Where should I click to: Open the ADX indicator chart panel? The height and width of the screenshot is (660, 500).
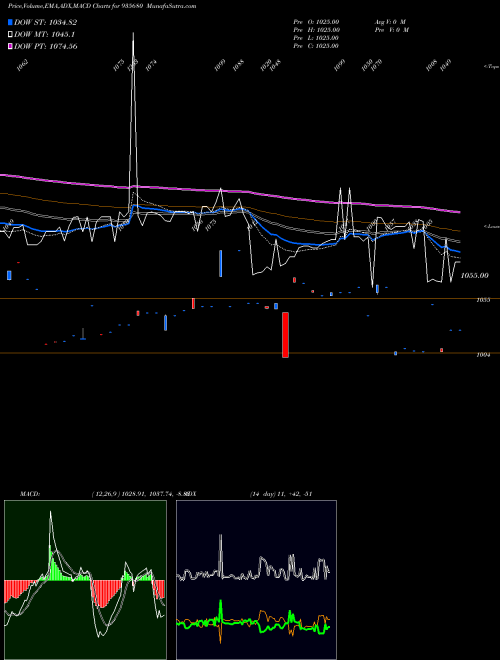[x=256, y=580]
